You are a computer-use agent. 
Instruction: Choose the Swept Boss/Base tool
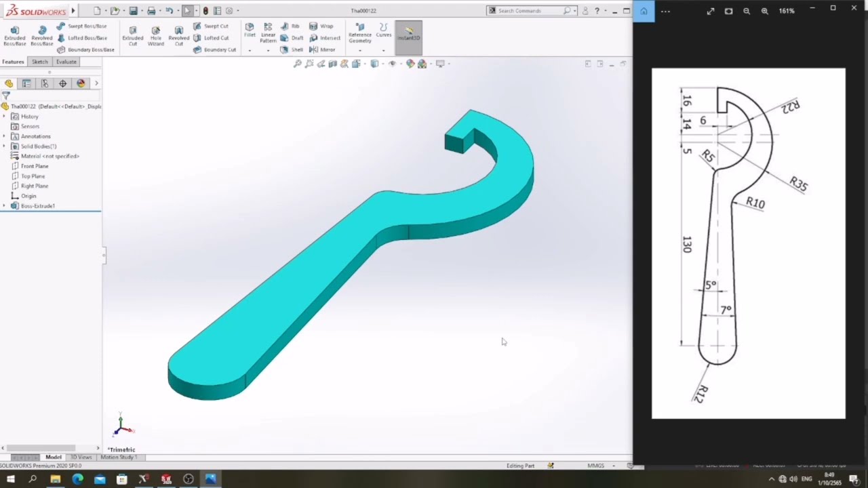81,26
